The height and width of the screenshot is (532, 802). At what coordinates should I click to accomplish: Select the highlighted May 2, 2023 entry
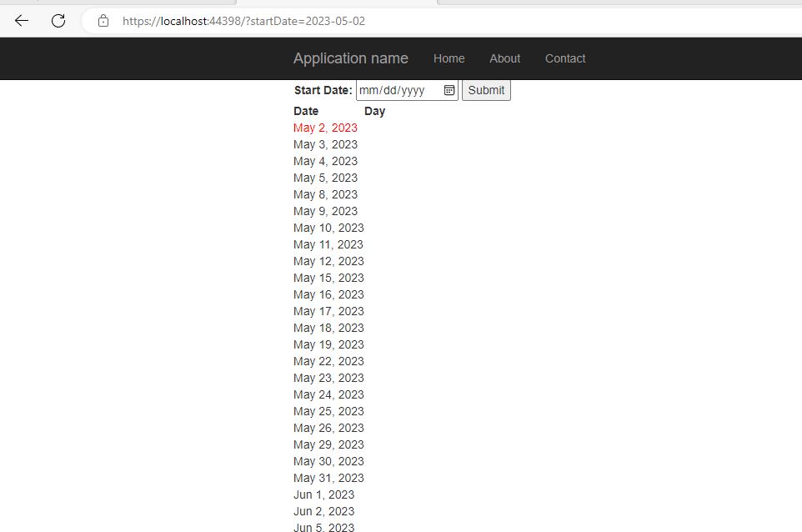(x=325, y=128)
